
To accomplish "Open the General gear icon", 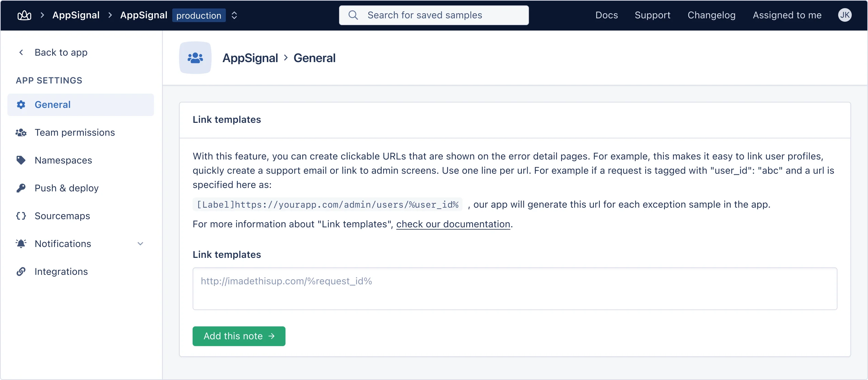I will [x=21, y=104].
